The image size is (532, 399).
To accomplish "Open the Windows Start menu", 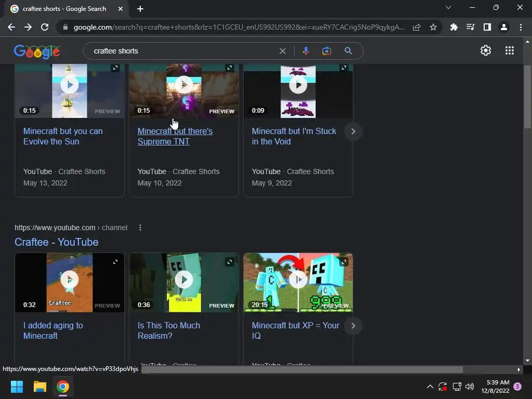I will click(17, 387).
